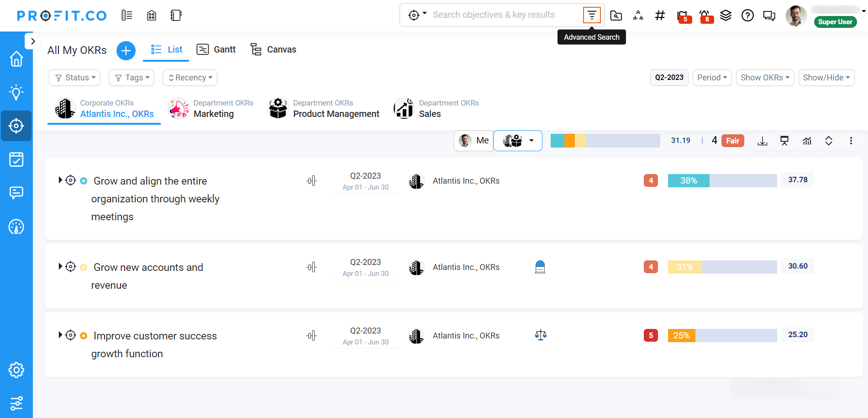This screenshot has width=868, height=418.
Task: Click the Super User badge
Action: click(x=835, y=22)
